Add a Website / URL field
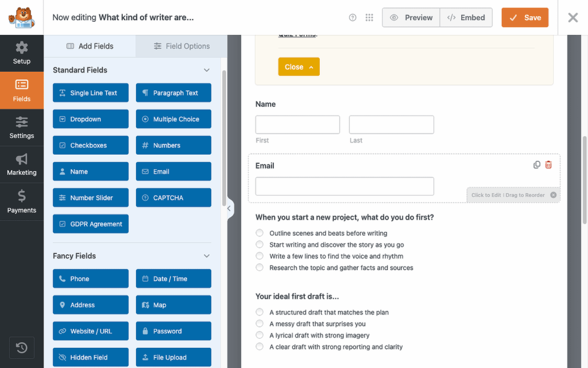This screenshot has height=368, width=588. tap(91, 331)
